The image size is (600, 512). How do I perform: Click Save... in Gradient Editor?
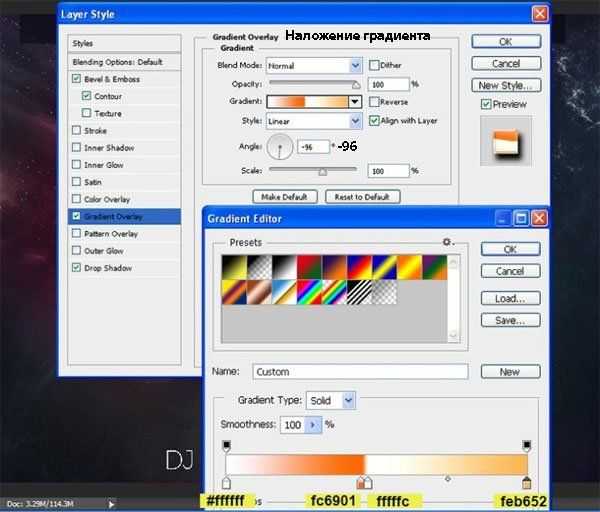[510, 320]
